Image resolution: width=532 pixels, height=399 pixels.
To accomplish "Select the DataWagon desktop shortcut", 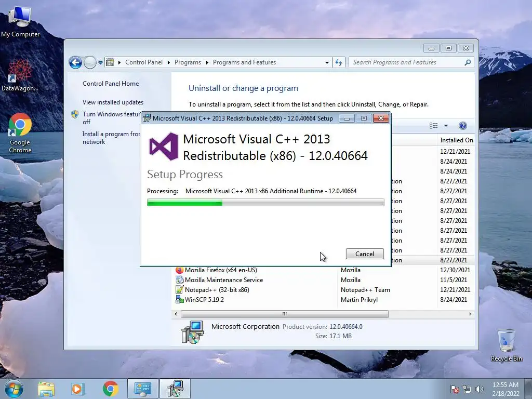I will point(20,75).
